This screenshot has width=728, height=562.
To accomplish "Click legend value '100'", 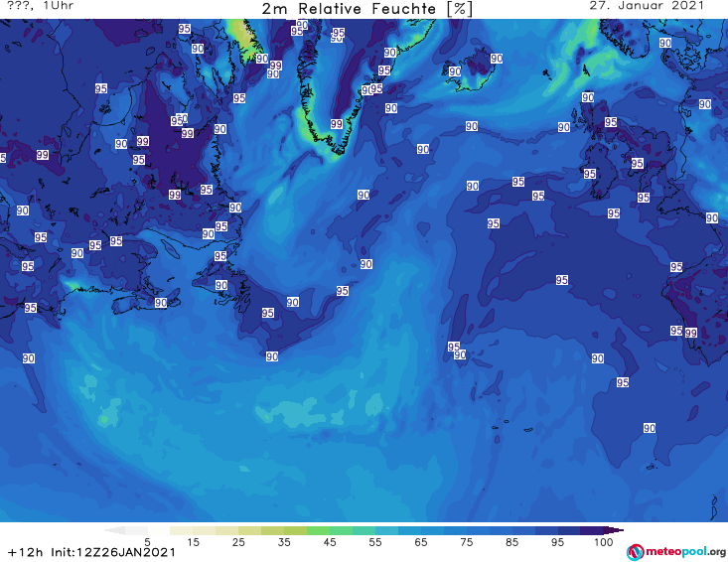I will click(x=603, y=542).
